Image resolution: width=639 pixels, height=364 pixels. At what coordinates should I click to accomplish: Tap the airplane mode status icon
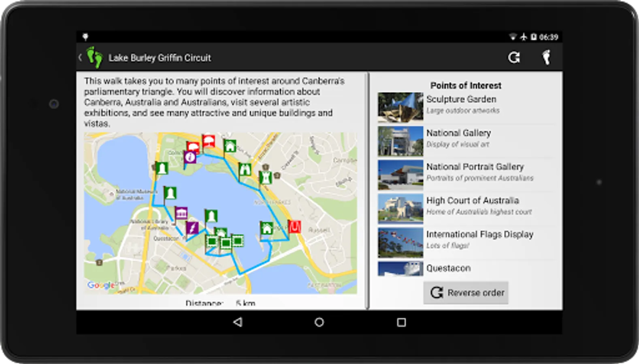click(524, 37)
